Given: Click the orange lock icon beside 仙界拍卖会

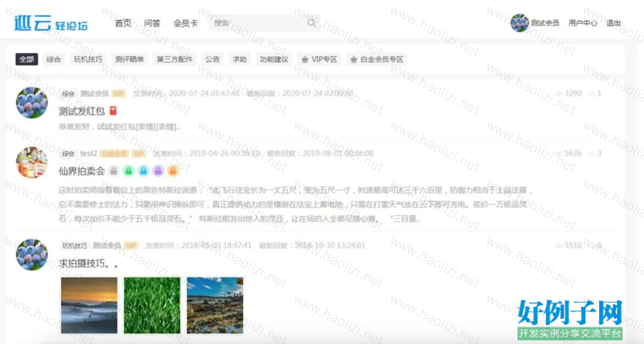Looking at the screenshot, I should point(173,171).
